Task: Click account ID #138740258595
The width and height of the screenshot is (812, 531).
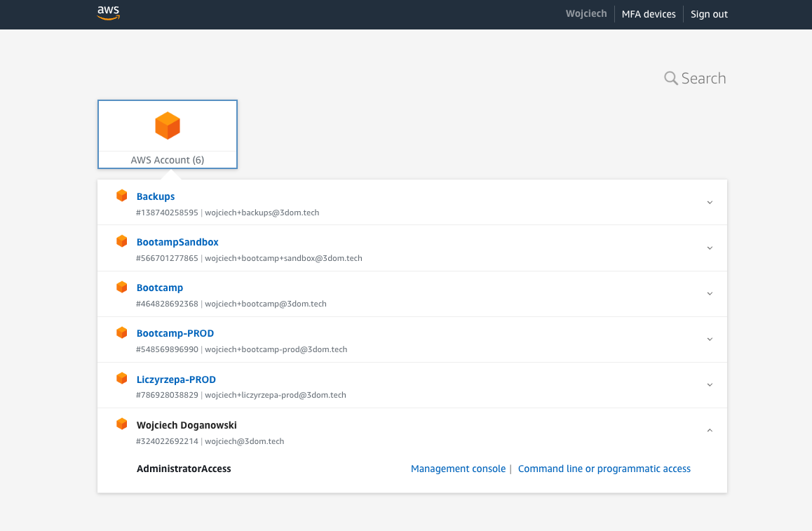Action: [x=167, y=213]
